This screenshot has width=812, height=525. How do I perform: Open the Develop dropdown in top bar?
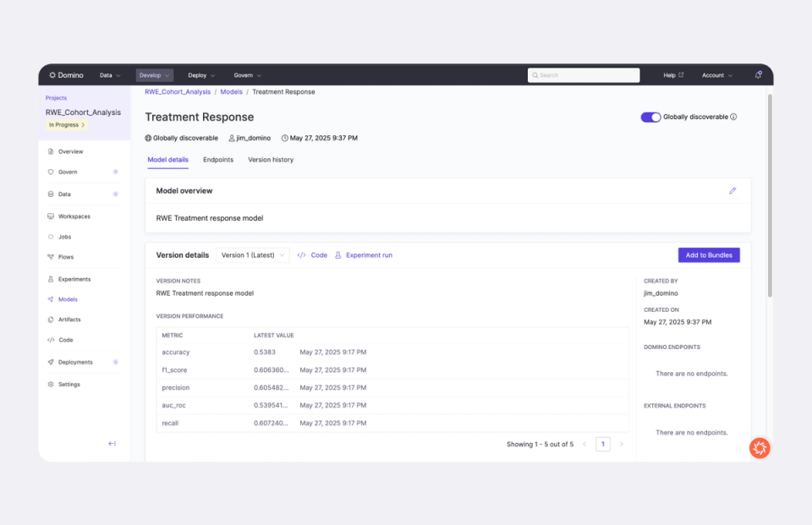tap(154, 75)
